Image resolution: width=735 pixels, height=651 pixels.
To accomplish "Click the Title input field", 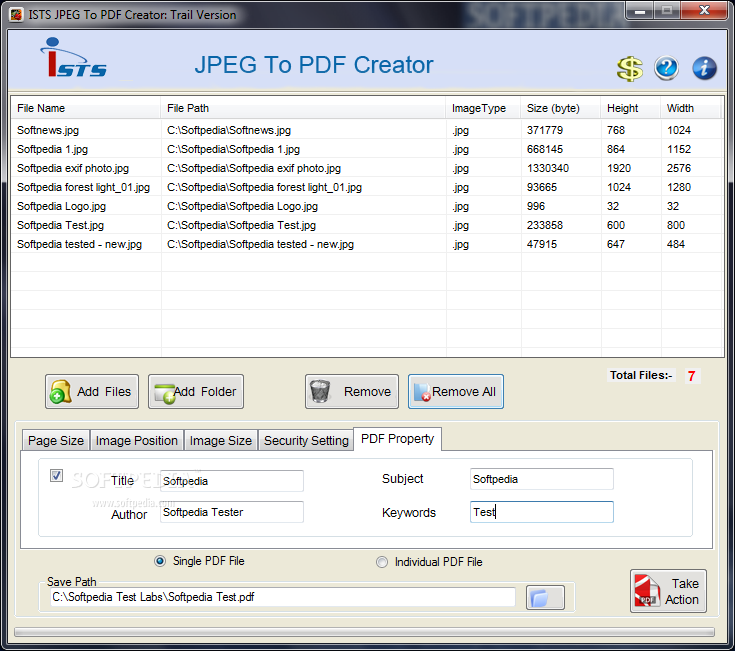I will click(x=232, y=481).
